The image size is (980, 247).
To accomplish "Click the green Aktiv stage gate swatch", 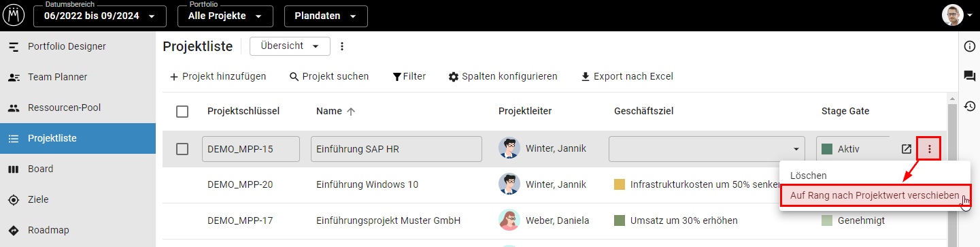I will click(827, 149).
